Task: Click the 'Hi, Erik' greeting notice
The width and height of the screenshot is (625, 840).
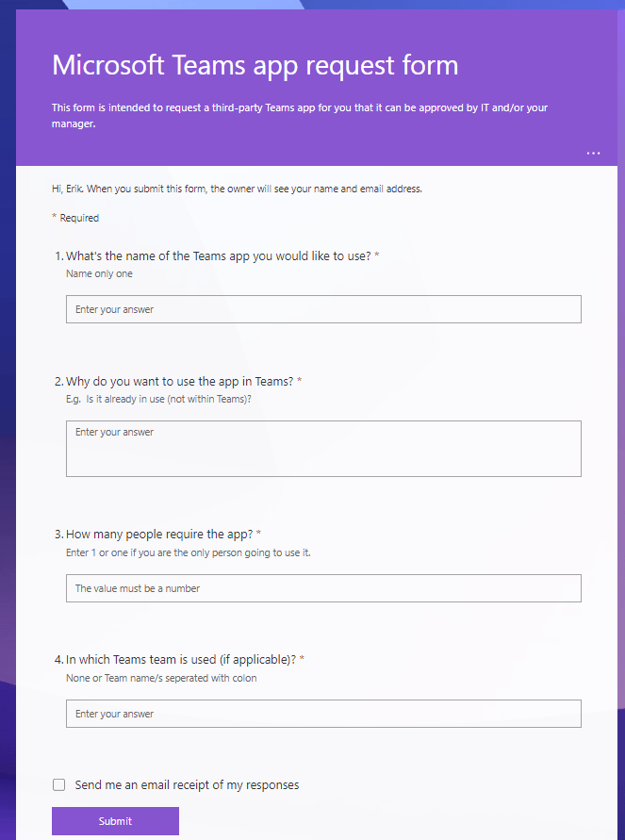Action: (237, 189)
